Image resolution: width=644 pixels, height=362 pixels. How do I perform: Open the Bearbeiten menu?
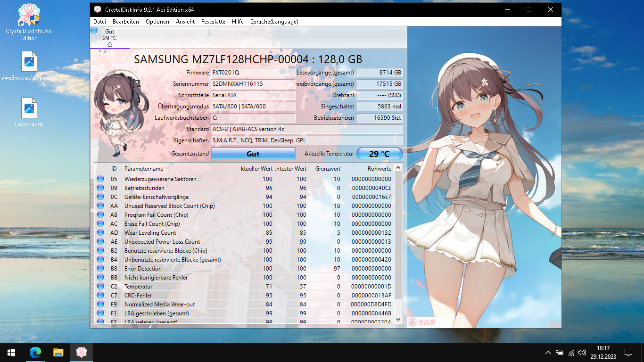125,22
